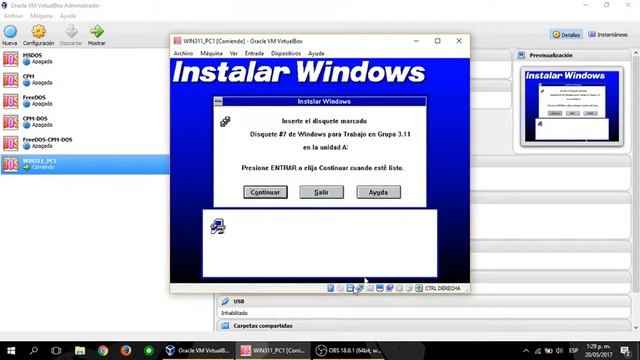Click the floppy disk indicator in VM status bar
This screenshot has height=360, width=640.
[x=350, y=288]
